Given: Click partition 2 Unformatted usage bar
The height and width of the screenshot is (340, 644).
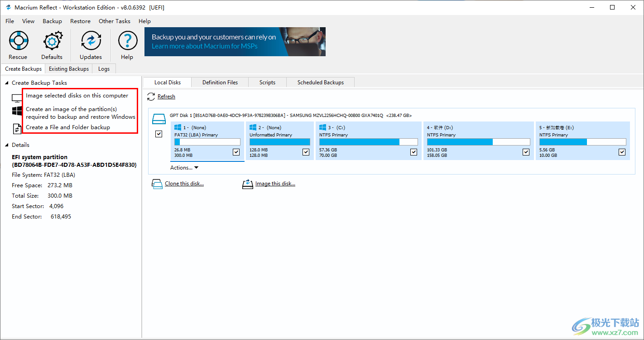Looking at the screenshot, I should click(x=280, y=142).
